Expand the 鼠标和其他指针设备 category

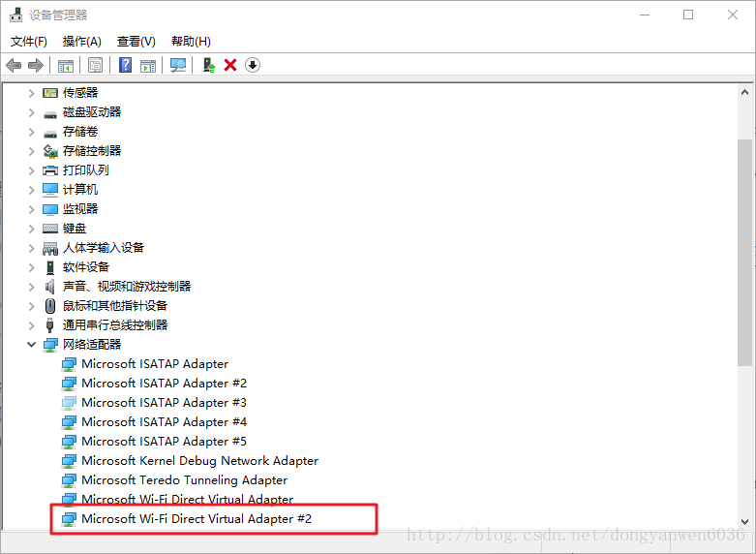coord(31,306)
